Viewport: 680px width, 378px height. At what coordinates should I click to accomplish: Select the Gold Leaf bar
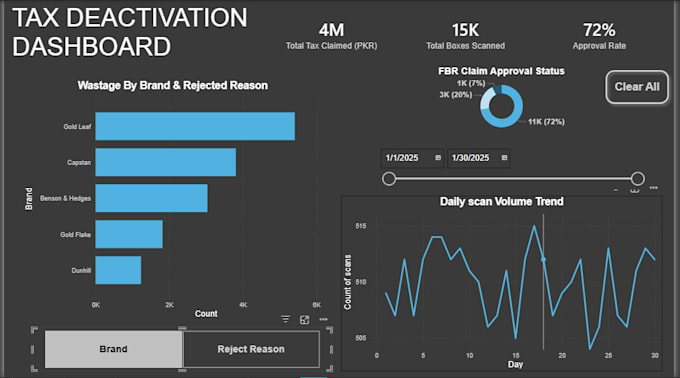coord(195,126)
